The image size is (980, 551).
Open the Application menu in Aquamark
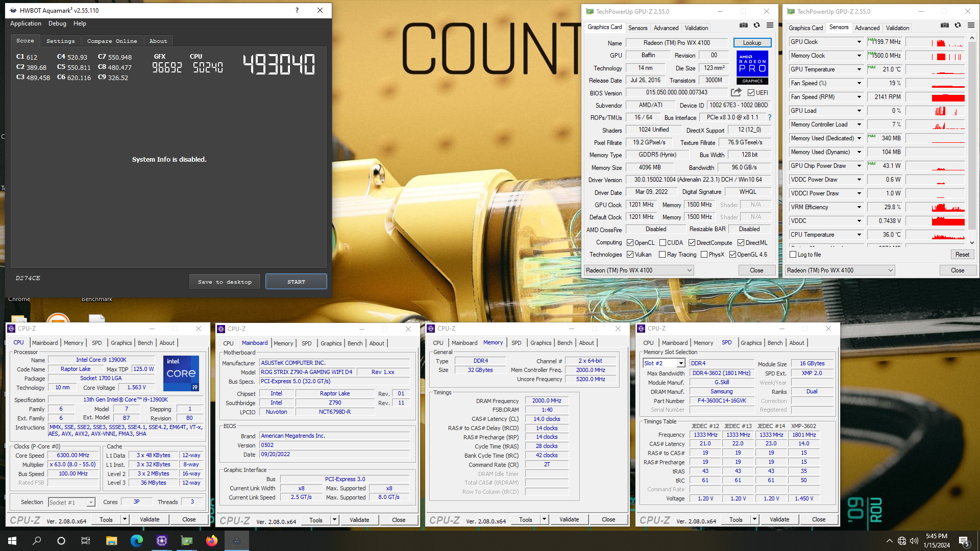[x=26, y=23]
